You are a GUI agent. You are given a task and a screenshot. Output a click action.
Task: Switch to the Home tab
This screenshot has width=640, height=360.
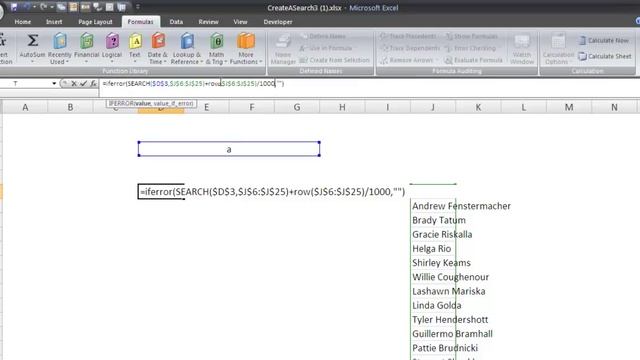23,22
